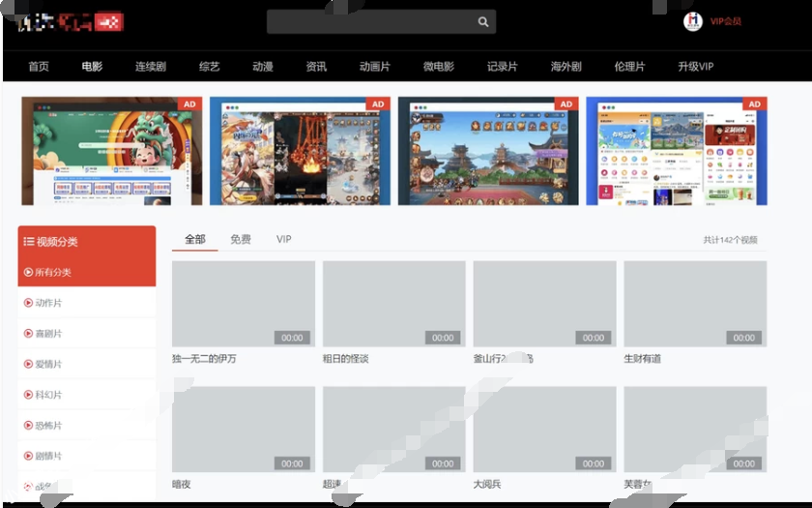Click play icon beside 喜剧片
Viewport: 812px width, 508px height.
[28, 334]
